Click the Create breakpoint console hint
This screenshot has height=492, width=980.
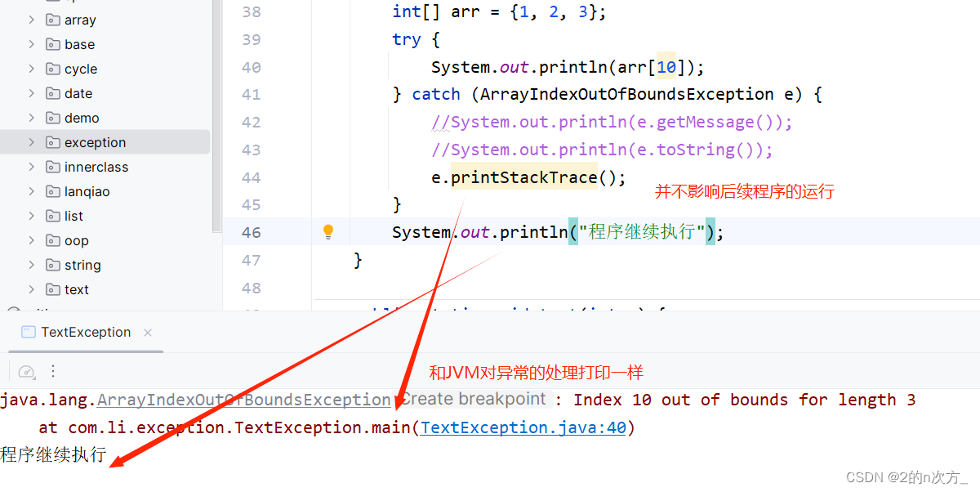pos(473,399)
